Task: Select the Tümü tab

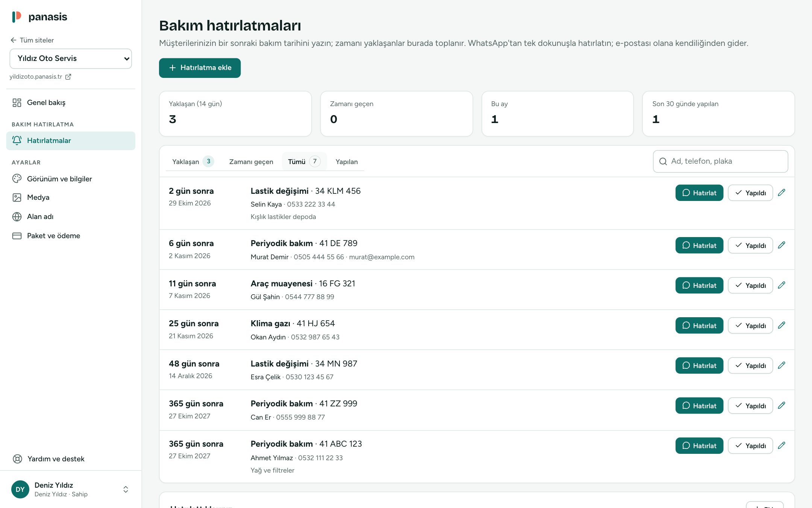Action: click(304, 161)
